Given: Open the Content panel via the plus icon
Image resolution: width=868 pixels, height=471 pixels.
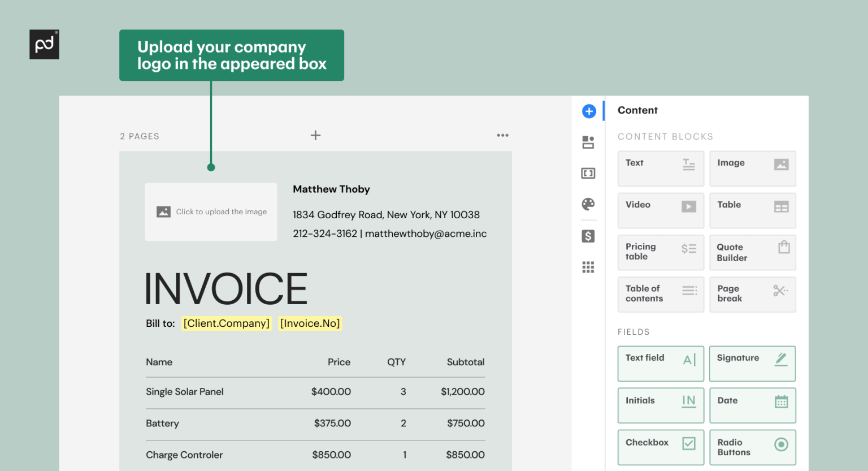Looking at the screenshot, I should (x=588, y=111).
